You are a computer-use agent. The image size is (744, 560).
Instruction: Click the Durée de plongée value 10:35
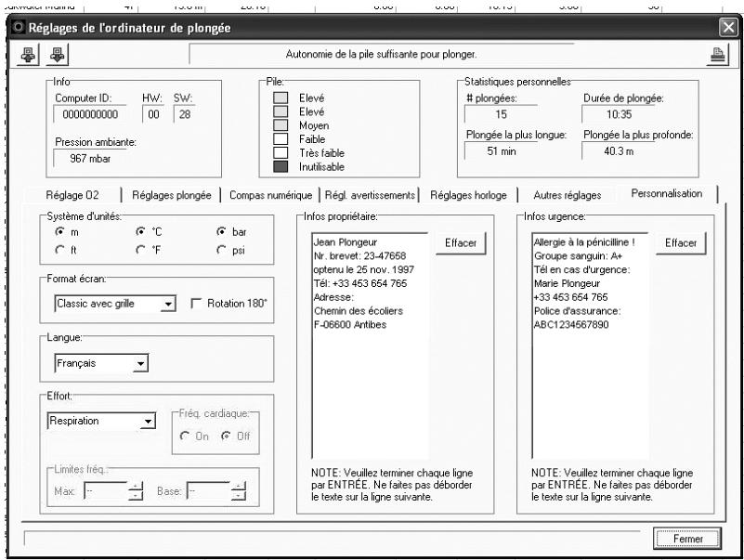click(619, 114)
